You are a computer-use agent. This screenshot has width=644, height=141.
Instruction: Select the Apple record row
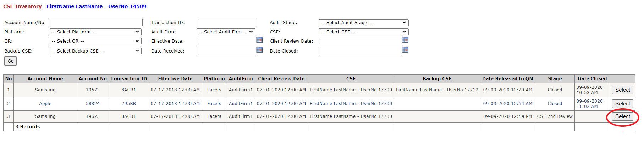click(623, 104)
